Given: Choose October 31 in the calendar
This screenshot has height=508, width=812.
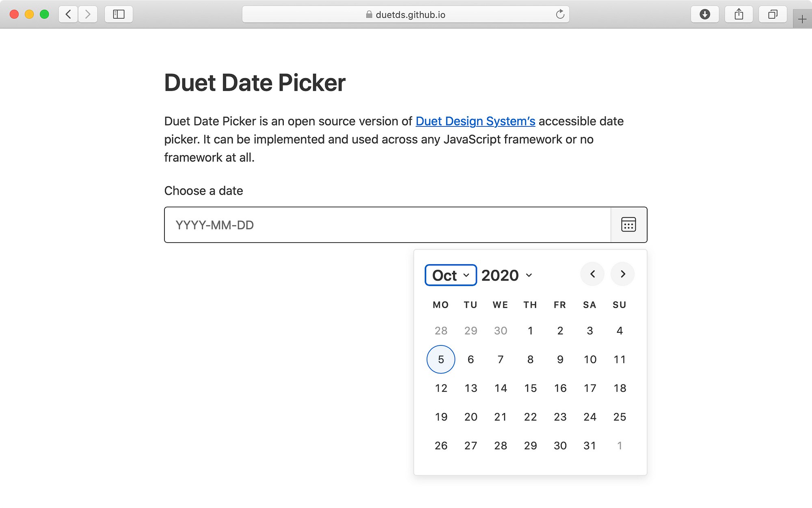Looking at the screenshot, I should [590, 445].
